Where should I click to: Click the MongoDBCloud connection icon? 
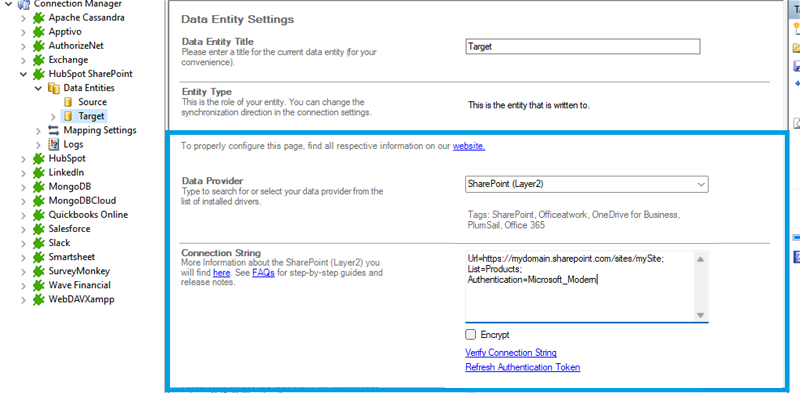coord(38,201)
